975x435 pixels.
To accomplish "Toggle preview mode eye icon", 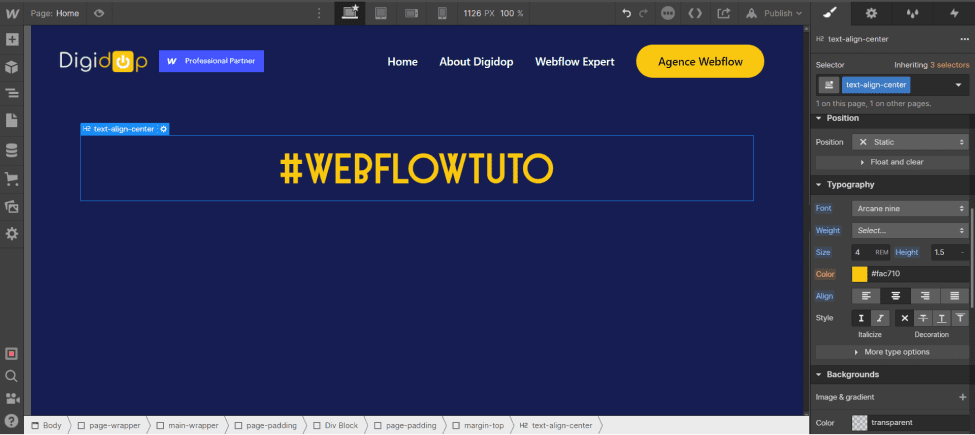I will click(99, 13).
